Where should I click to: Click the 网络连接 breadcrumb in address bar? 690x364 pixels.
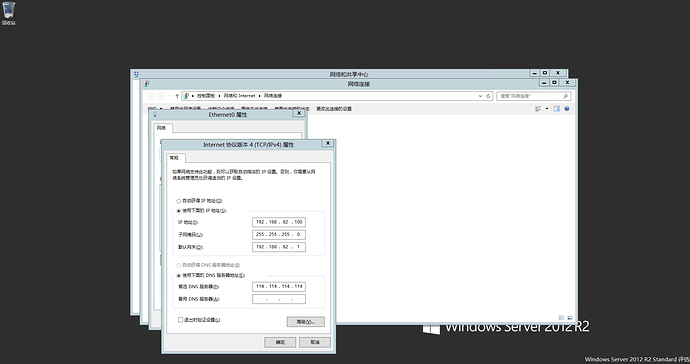(272, 96)
